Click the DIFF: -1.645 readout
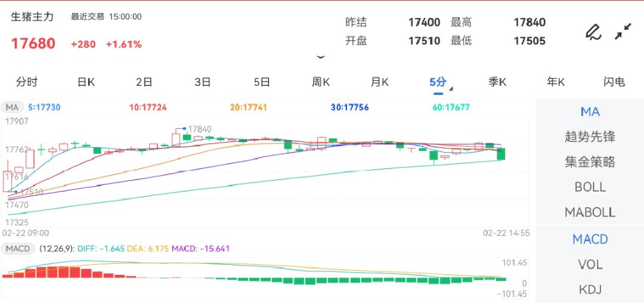Screen dimensions: 644x303 tap(100, 248)
